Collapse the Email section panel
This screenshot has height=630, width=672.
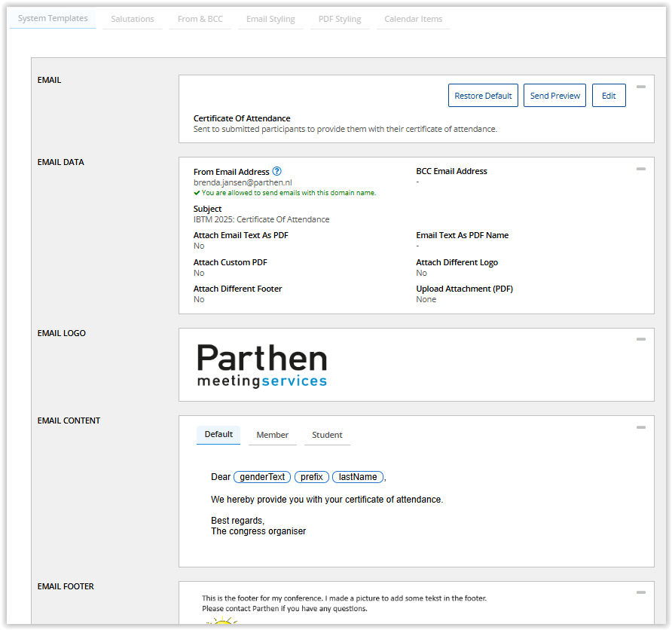point(640,87)
